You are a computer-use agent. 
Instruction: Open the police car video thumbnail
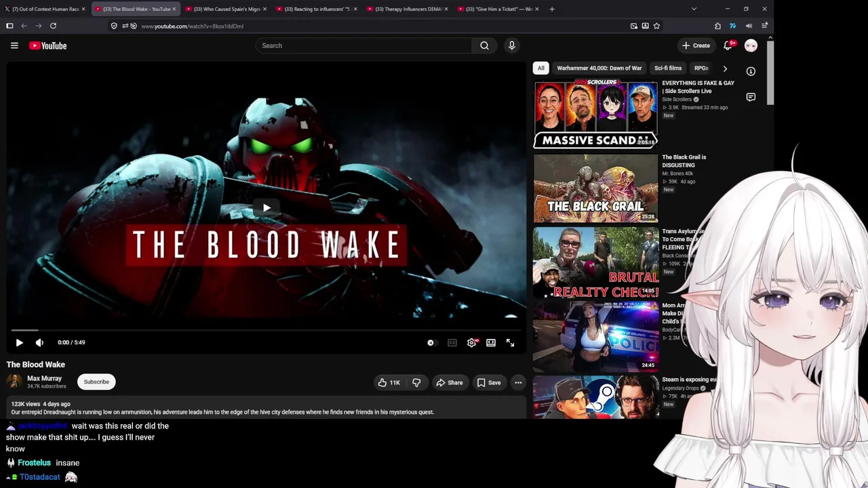595,336
